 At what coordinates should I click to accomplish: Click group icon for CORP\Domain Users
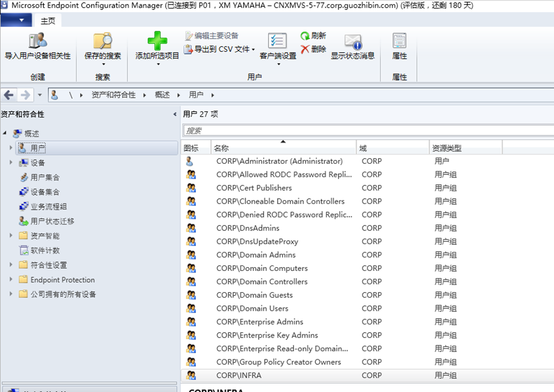191,308
